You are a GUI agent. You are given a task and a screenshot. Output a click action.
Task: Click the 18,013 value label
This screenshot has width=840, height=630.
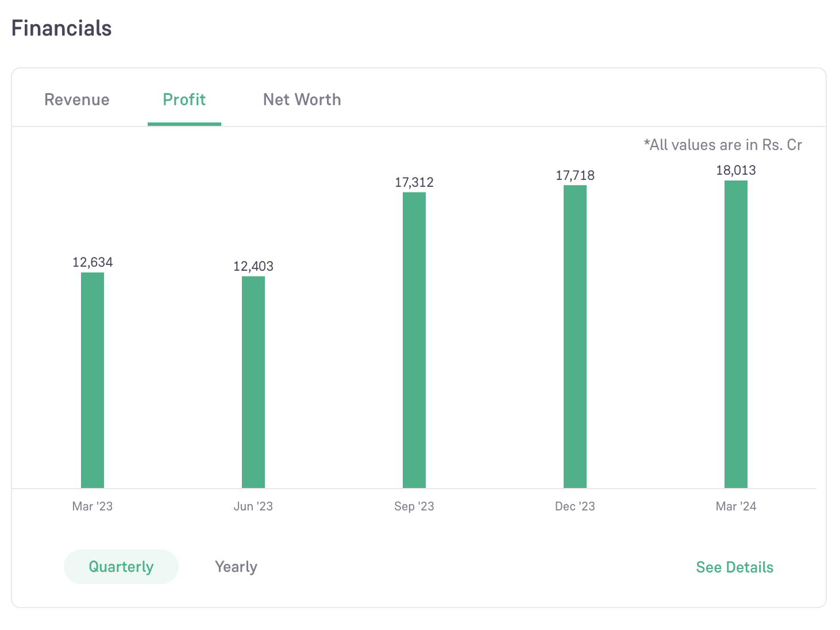[x=736, y=170]
